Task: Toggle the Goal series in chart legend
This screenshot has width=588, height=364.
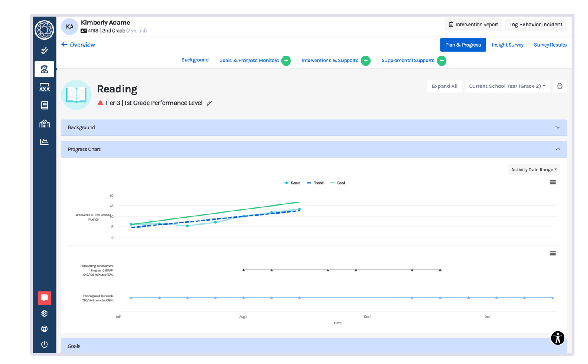Action: pos(338,183)
